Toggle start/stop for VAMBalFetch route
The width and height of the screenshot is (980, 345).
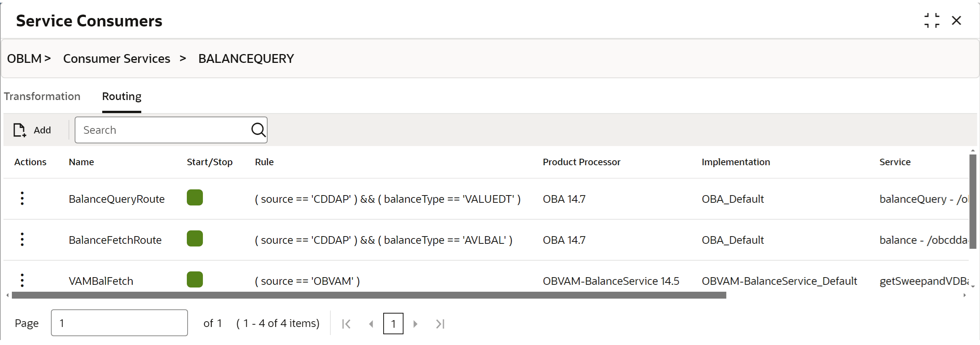click(x=195, y=280)
